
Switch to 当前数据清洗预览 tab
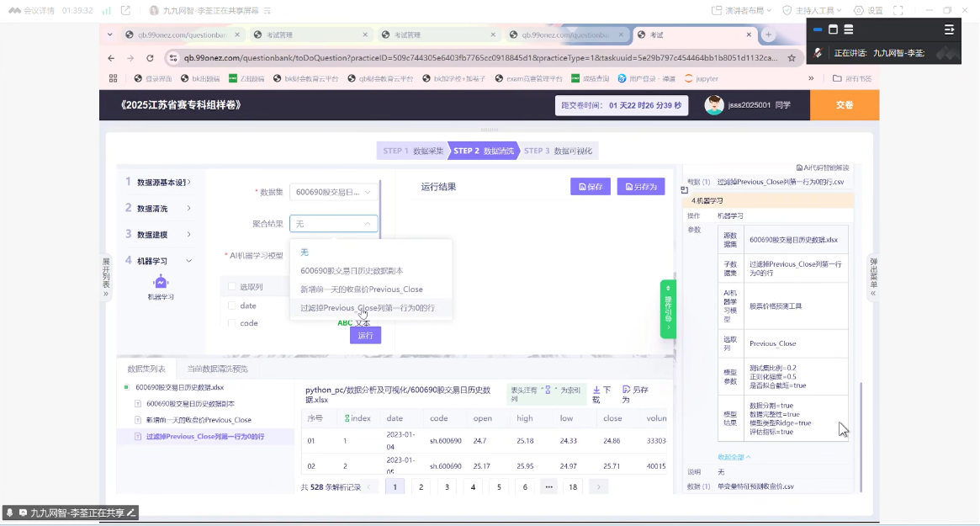coord(217,369)
